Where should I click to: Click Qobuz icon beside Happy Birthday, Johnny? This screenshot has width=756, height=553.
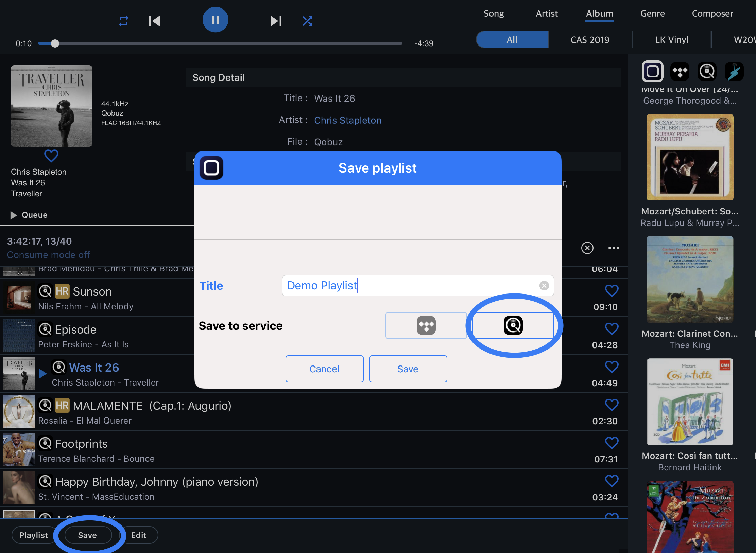click(x=45, y=481)
